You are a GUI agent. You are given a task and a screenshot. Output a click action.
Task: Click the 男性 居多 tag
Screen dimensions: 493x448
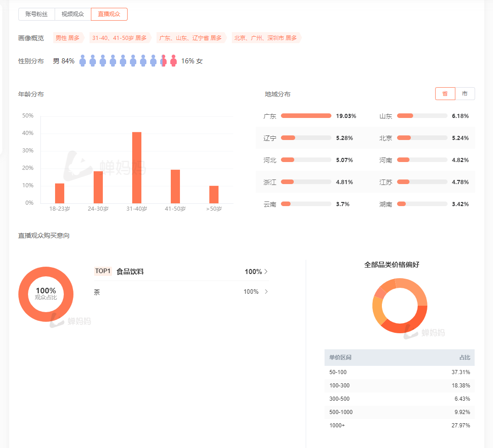tap(67, 38)
